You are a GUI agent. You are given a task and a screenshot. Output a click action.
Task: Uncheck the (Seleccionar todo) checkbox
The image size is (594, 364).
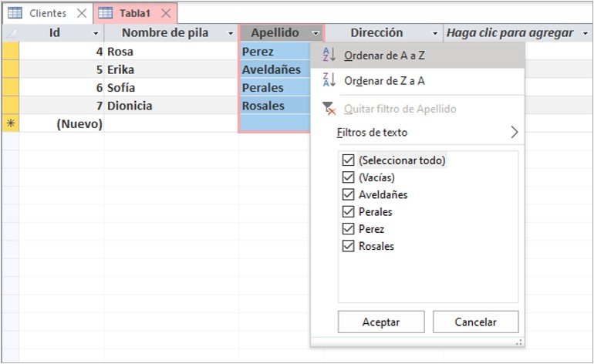click(348, 160)
